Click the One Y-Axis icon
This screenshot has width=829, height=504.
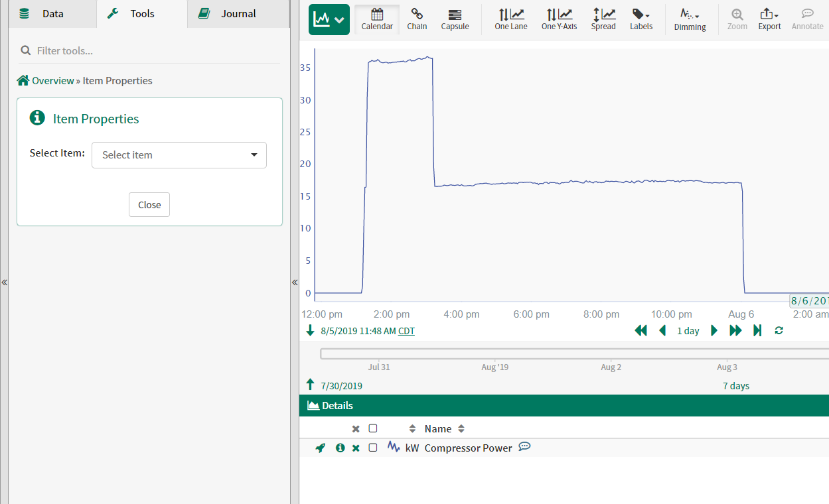coord(558,19)
